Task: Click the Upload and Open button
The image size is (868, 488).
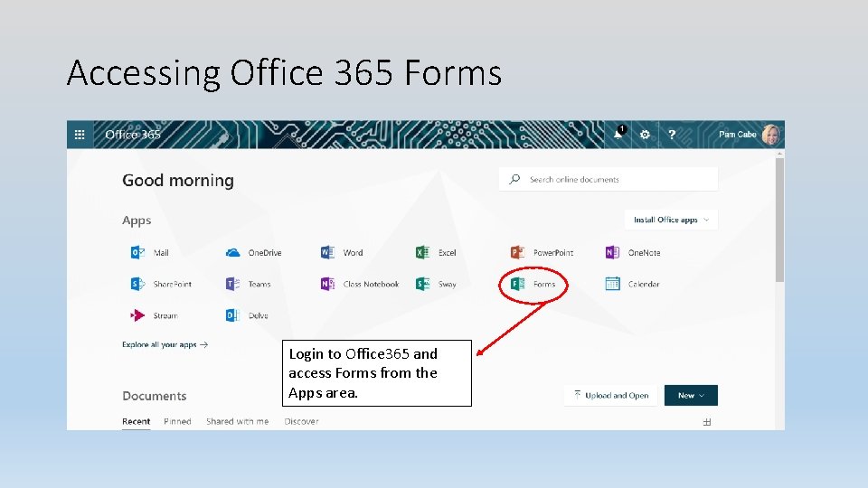Action: point(610,395)
